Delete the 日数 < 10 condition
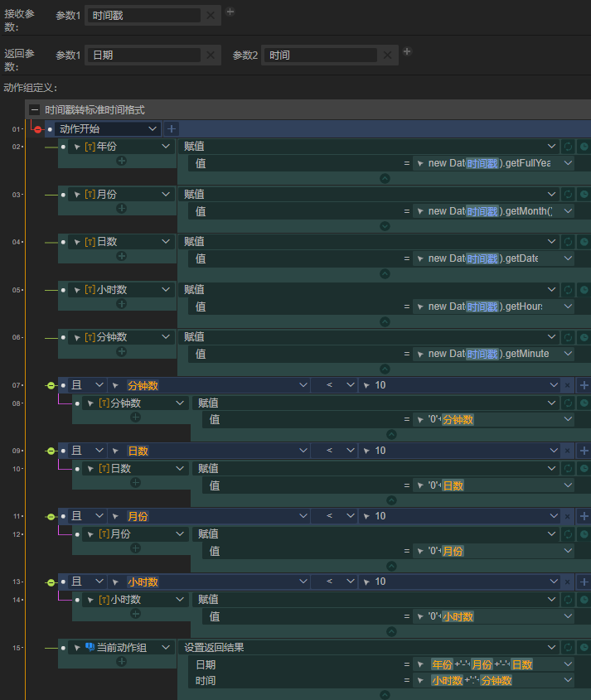The height and width of the screenshot is (700, 591). 567,451
